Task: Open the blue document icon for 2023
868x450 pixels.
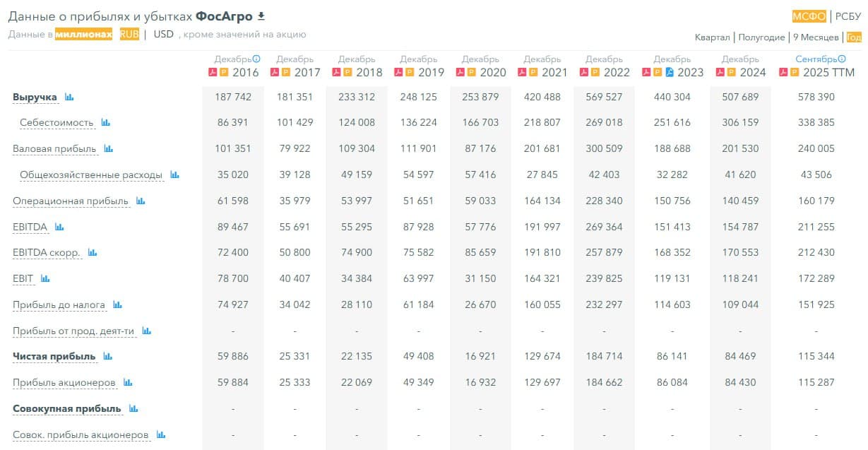Action: pyautogui.click(x=669, y=72)
